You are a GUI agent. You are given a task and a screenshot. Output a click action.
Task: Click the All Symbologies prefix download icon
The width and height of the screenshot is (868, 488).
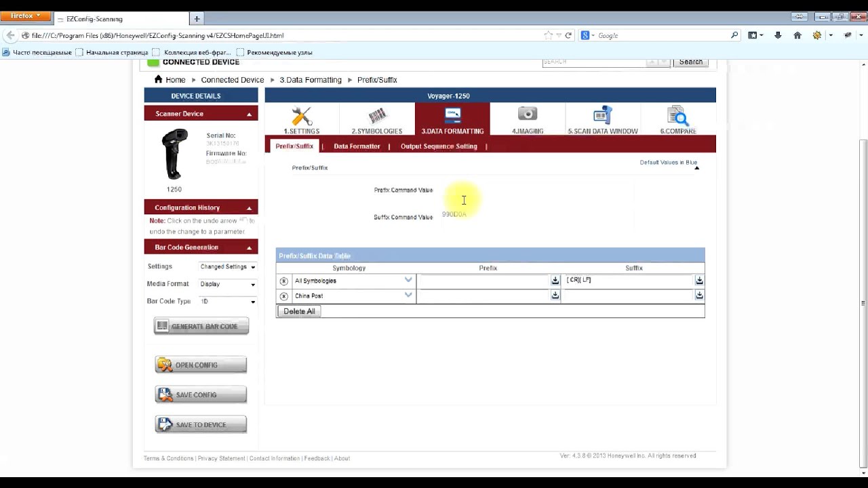click(555, 281)
